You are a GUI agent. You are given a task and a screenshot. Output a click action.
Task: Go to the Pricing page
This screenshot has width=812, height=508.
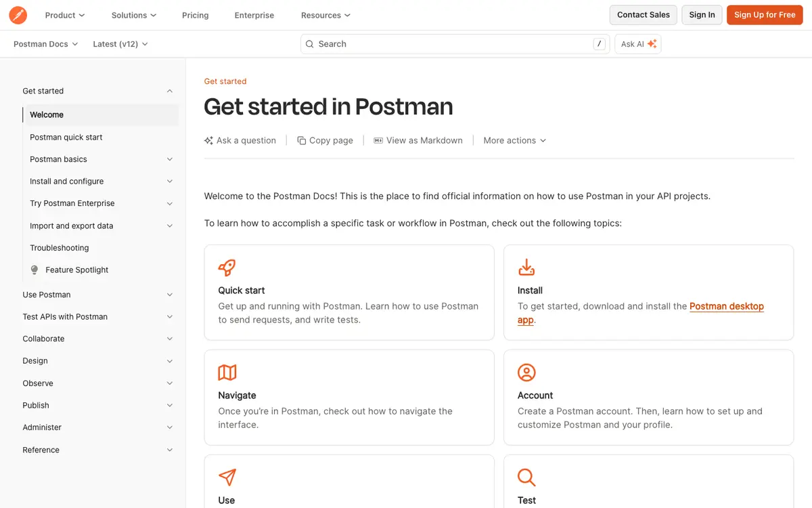196,15
